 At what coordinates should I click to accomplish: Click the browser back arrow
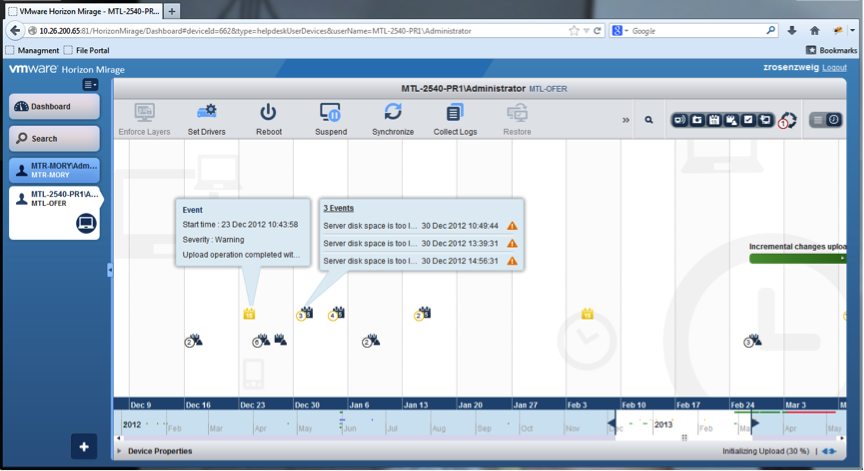point(15,31)
